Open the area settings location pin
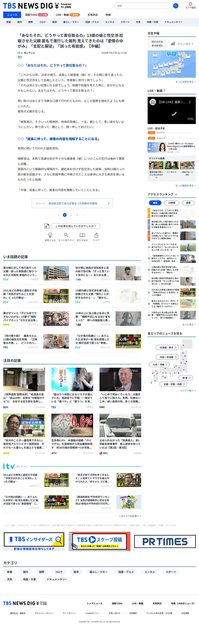 click(x=190, y=4)
